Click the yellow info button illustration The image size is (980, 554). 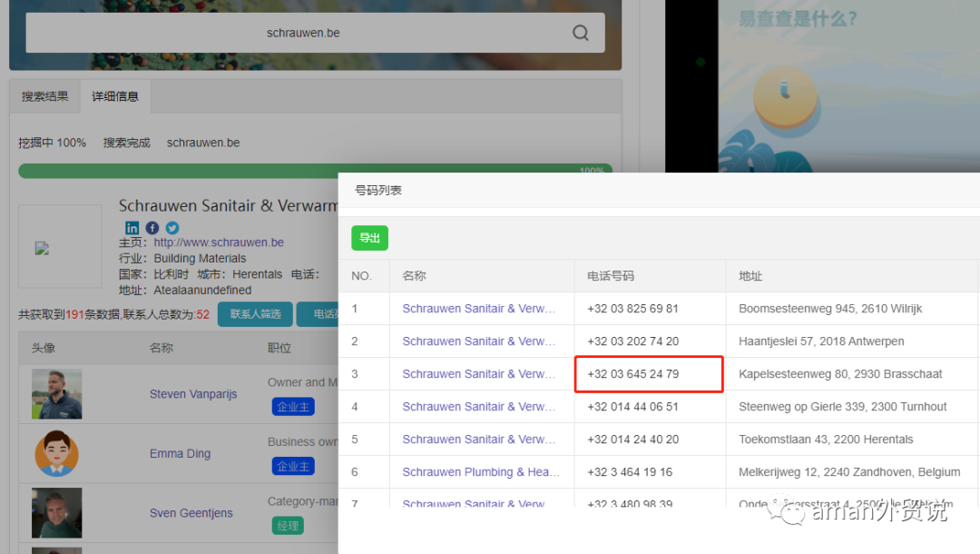point(785,97)
